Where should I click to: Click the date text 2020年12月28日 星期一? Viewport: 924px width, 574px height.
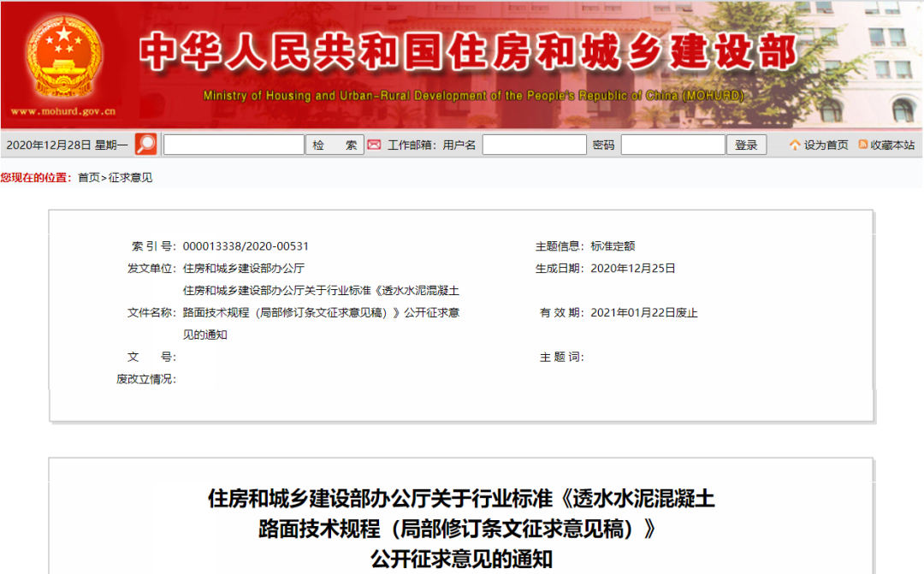(67, 145)
